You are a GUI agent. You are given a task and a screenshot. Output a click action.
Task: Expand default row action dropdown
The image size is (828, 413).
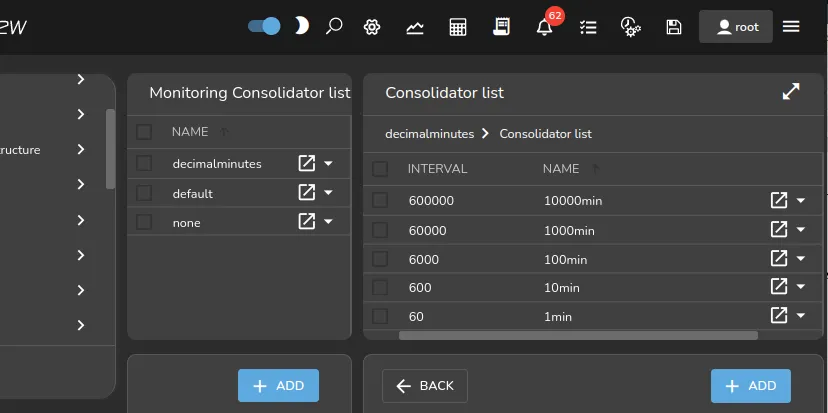tap(328, 193)
